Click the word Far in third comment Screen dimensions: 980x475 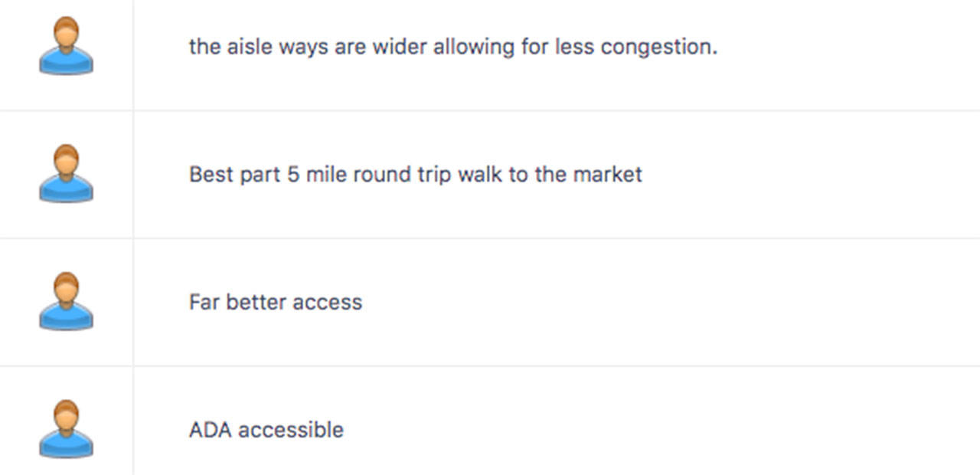tap(204, 302)
